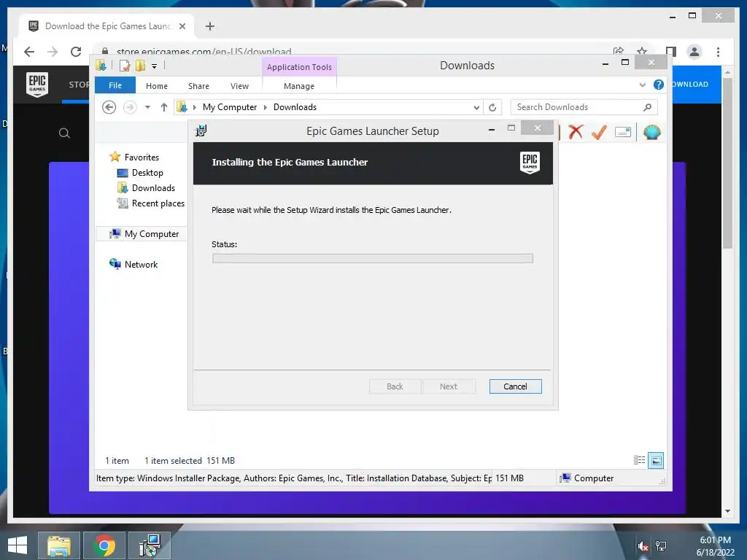747x560 pixels.
Task: Open a new Chrome tab
Action: (x=210, y=26)
